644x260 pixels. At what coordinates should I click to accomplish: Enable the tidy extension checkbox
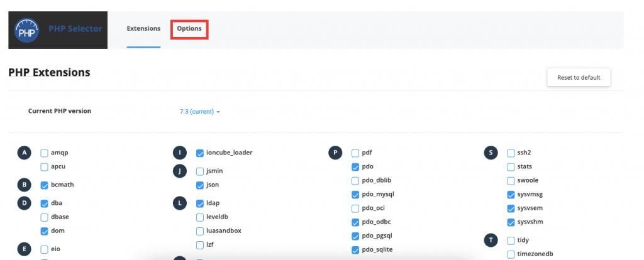click(511, 241)
